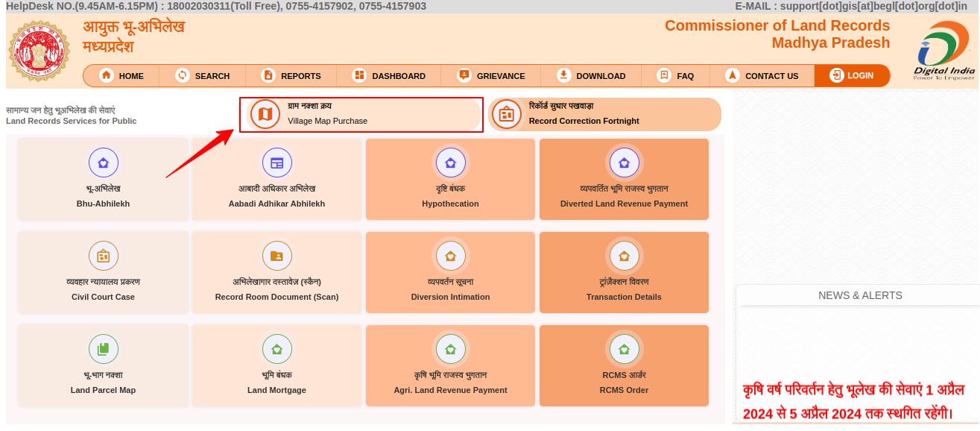Switch to the DASHBOARD menu item

click(389, 76)
